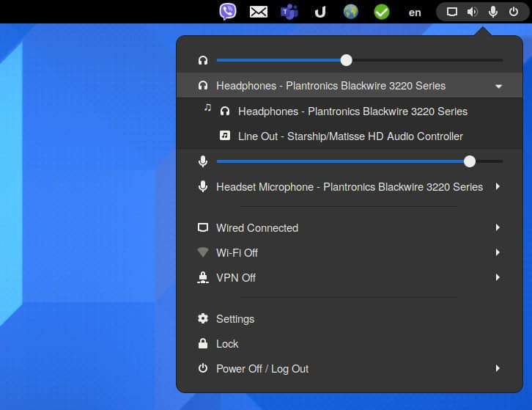The height and width of the screenshot is (410, 532).
Task: Lock the screen
Action: pyautogui.click(x=350, y=344)
